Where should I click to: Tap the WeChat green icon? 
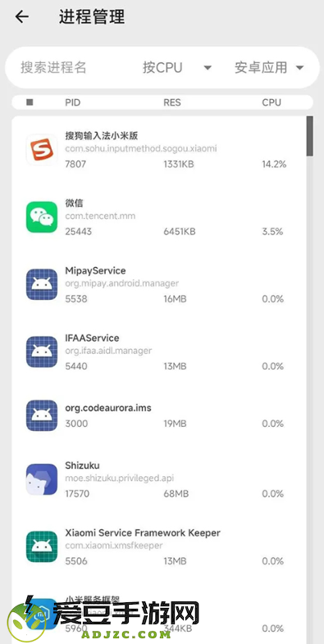click(x=42, y=217)
